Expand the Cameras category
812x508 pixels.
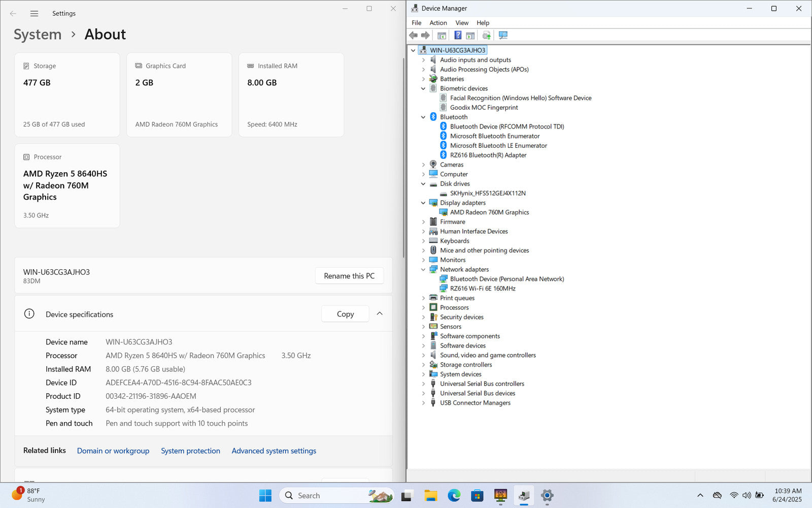click(423, 165)
